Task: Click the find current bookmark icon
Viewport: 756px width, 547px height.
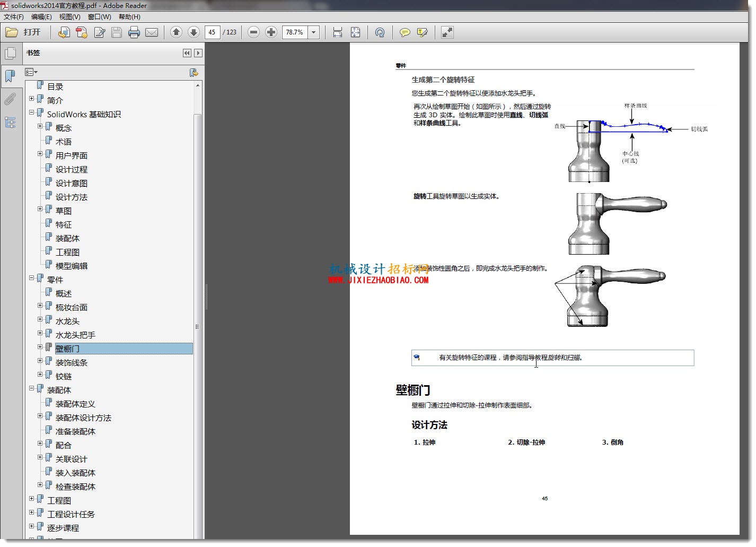Action: click(x=194, y=72)
